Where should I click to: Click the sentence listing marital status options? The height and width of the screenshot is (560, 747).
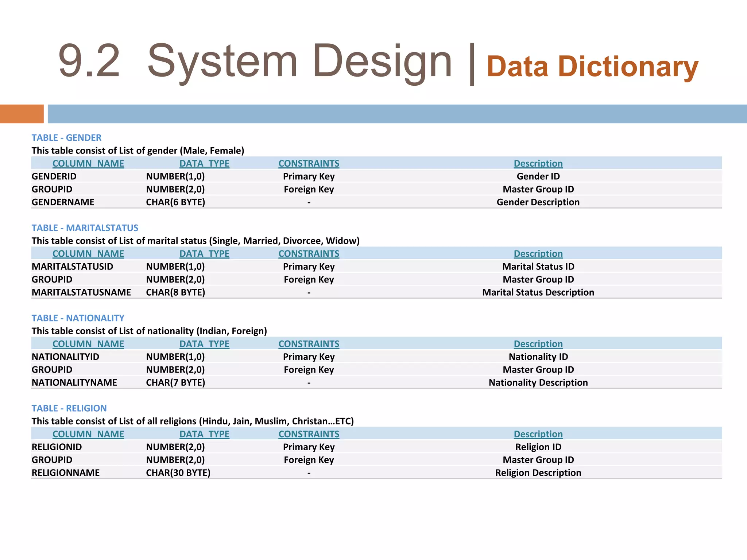196,241
